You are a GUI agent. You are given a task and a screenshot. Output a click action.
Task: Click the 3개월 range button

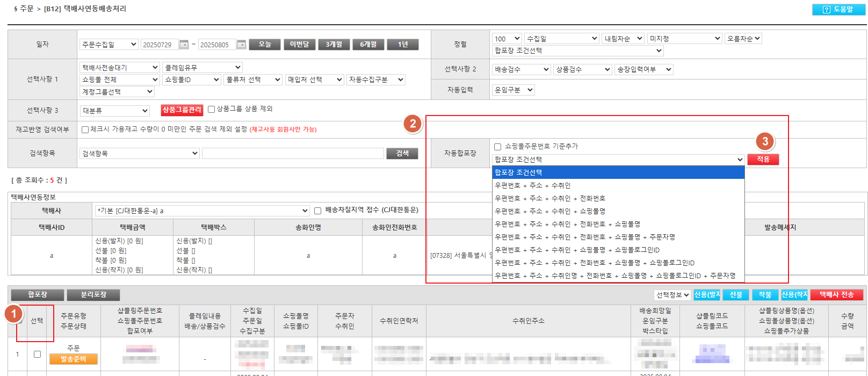pyautogui.click(x=334, y=45)
